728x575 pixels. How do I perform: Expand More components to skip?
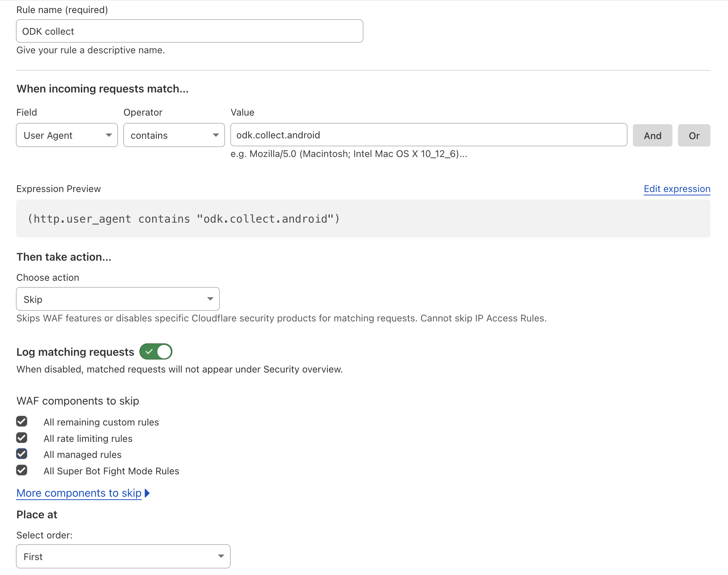(x=83, y=493)
